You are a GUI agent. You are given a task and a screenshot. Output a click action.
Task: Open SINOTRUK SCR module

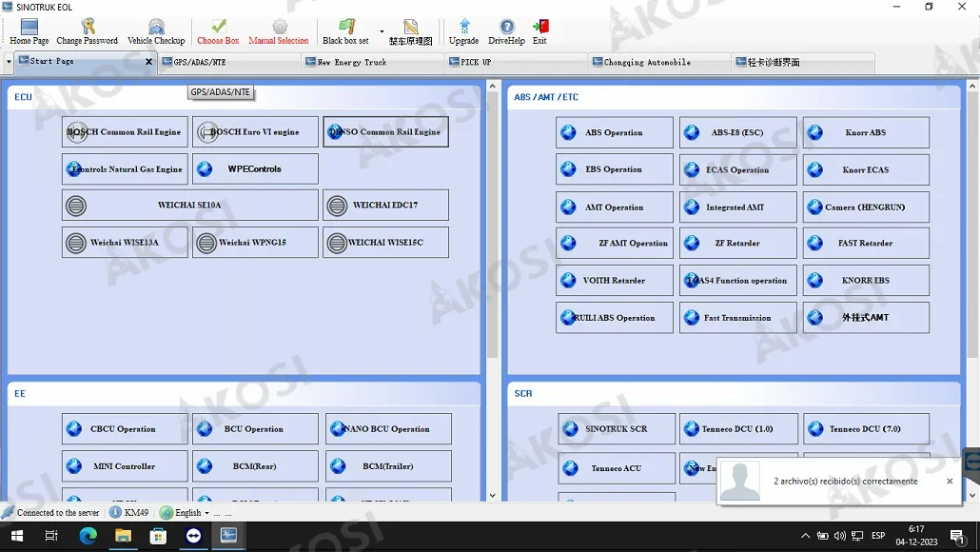pos(617,429)
